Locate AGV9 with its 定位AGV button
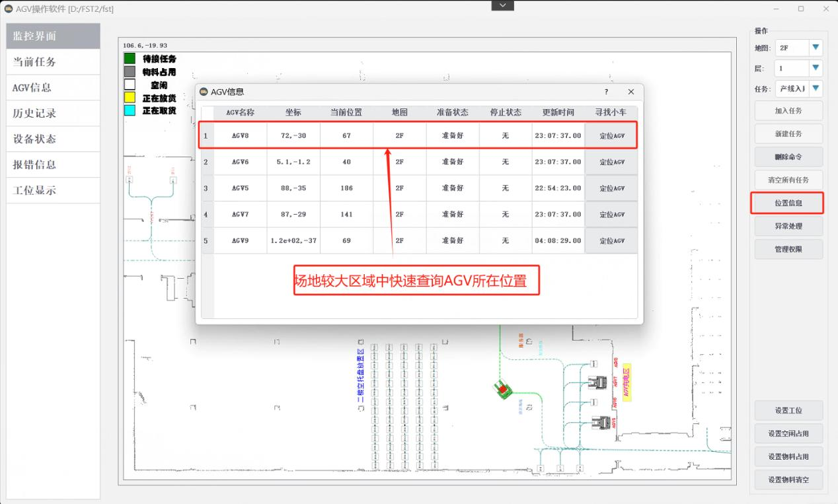The height and width of the screenshot is (504, 838). click(611, 241)
